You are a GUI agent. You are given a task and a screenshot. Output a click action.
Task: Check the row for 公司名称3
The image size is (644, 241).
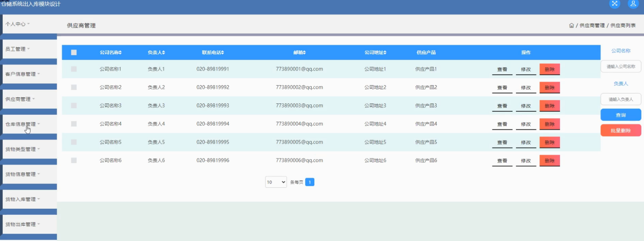[x=74, y=106]
